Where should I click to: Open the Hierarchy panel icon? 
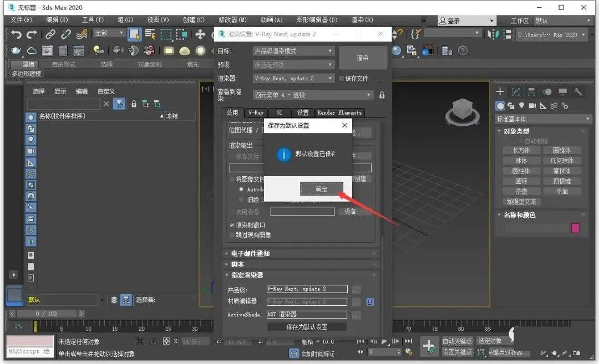[531, 91]
